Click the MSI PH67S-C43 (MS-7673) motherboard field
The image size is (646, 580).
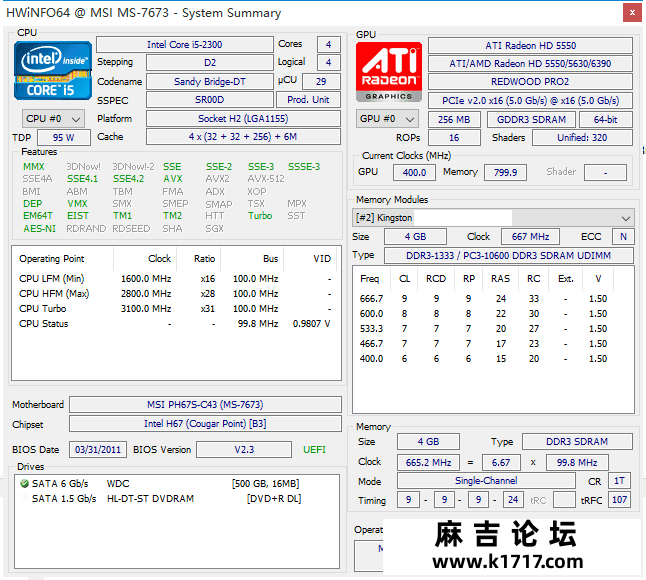coord(205,405)
